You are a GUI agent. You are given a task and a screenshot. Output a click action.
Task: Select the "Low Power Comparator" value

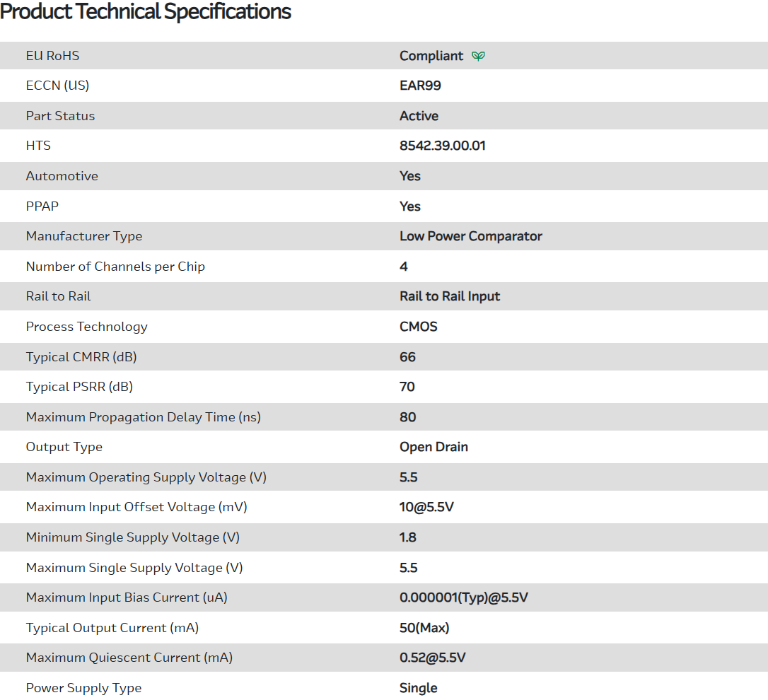[471, 236]
